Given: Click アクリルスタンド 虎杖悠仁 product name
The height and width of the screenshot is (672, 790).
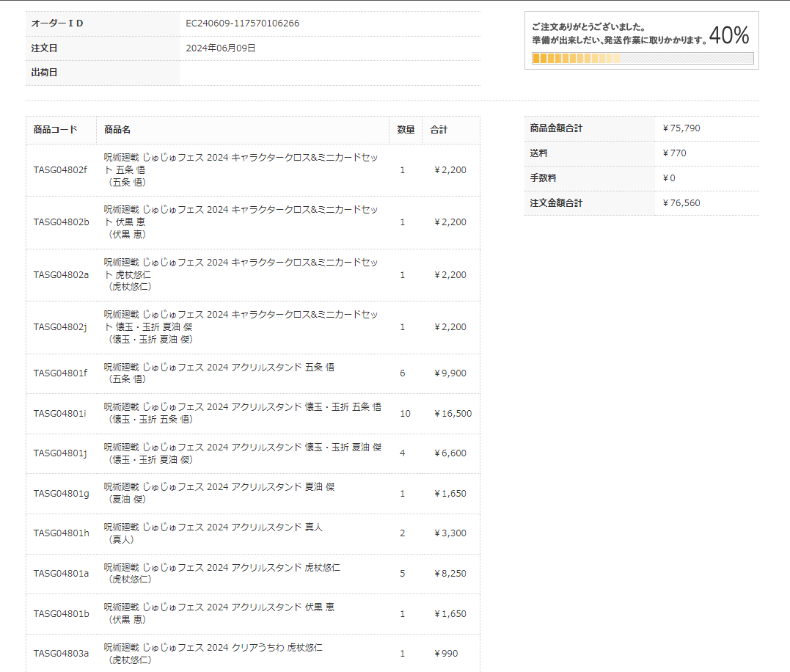Looking at the screenshot, I should coord(222,573).
